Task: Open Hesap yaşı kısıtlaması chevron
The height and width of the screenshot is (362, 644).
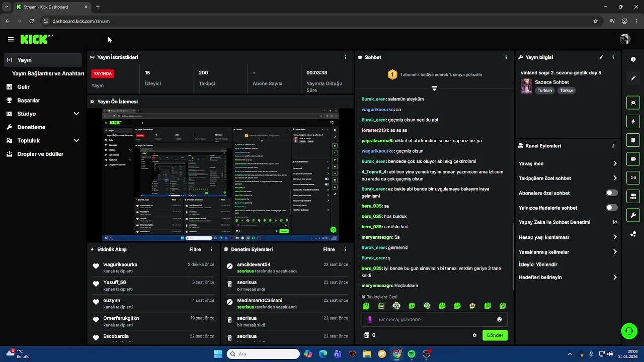Action: pyautogui.click(x=615, y=237)
